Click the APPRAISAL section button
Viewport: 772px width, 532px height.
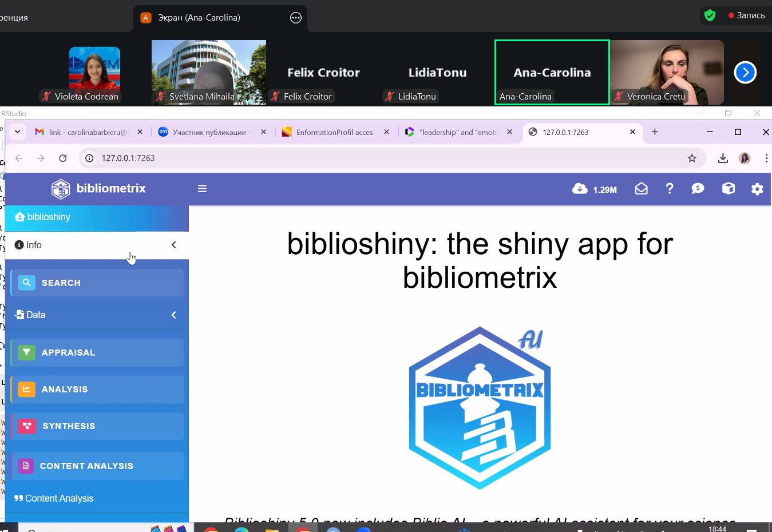[x=97, y=353]
